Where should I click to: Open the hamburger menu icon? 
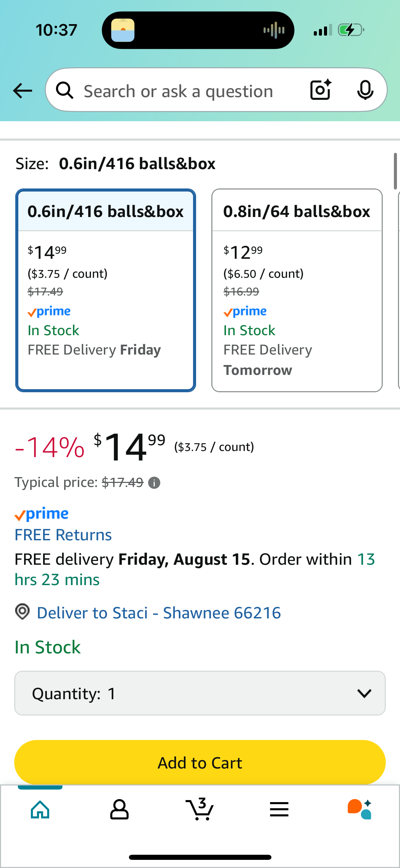tap(279, 809)
